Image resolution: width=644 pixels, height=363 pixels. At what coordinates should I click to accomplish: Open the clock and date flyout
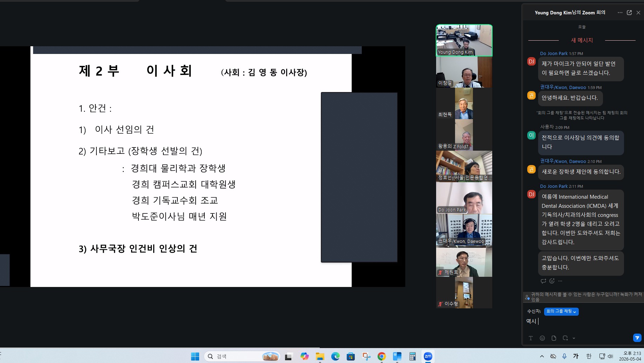point(630,356)
